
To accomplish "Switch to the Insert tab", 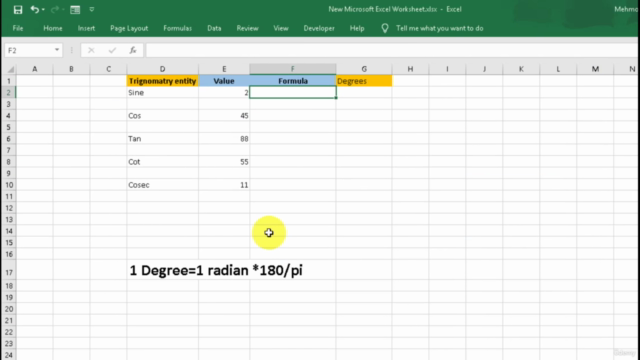I will (x=86, y=28).
